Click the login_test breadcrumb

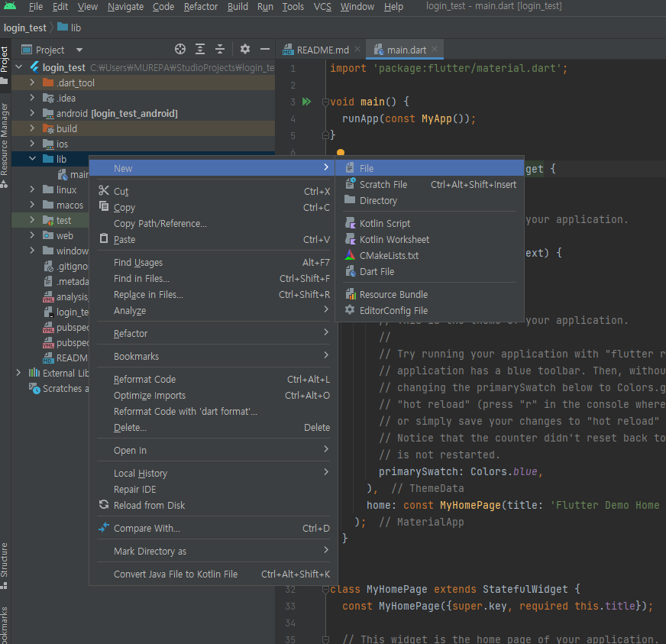point(25,28)
